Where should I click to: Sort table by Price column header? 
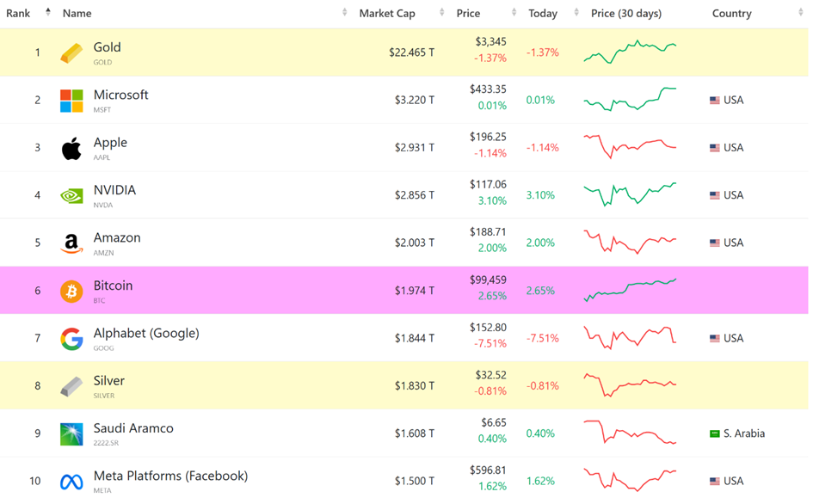(468, 13)
